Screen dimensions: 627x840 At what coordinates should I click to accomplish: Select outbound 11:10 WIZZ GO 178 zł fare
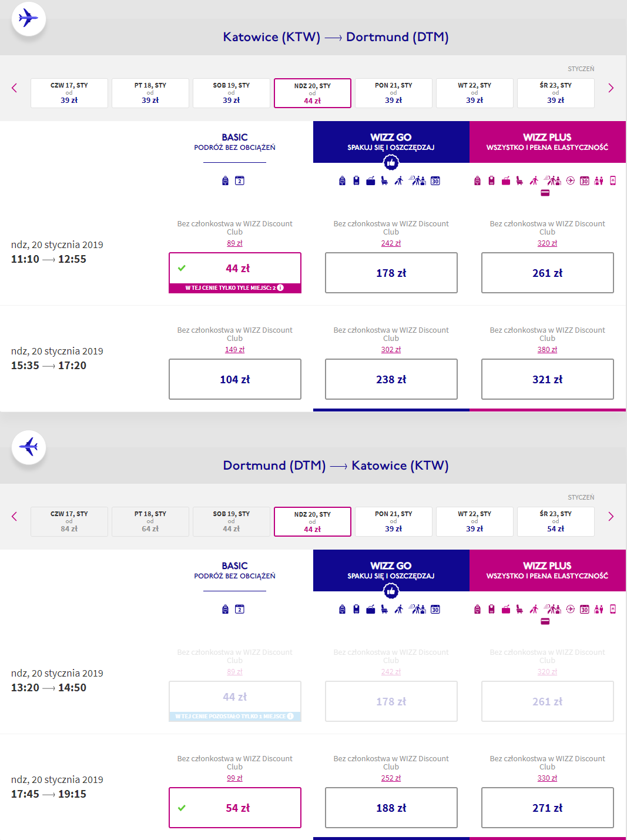391,273
